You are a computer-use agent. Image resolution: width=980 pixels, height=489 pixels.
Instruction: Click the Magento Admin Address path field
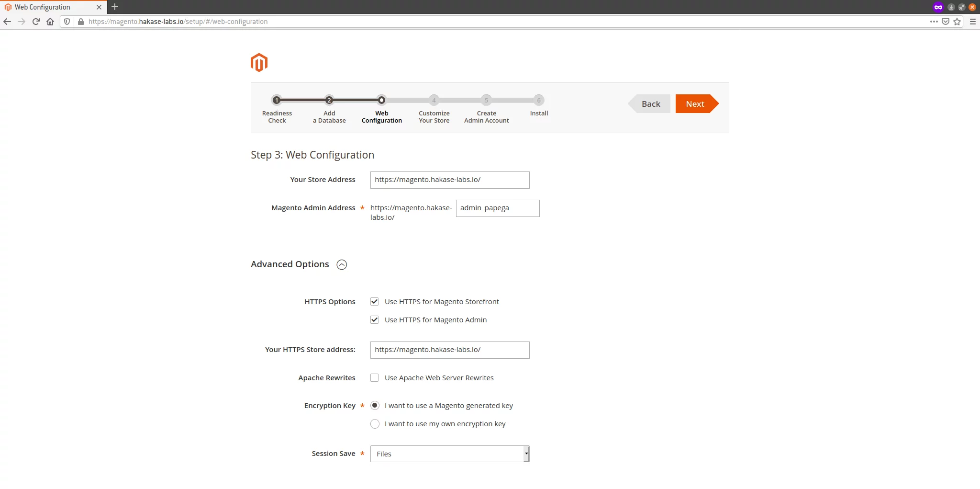(x=498, y=208)
